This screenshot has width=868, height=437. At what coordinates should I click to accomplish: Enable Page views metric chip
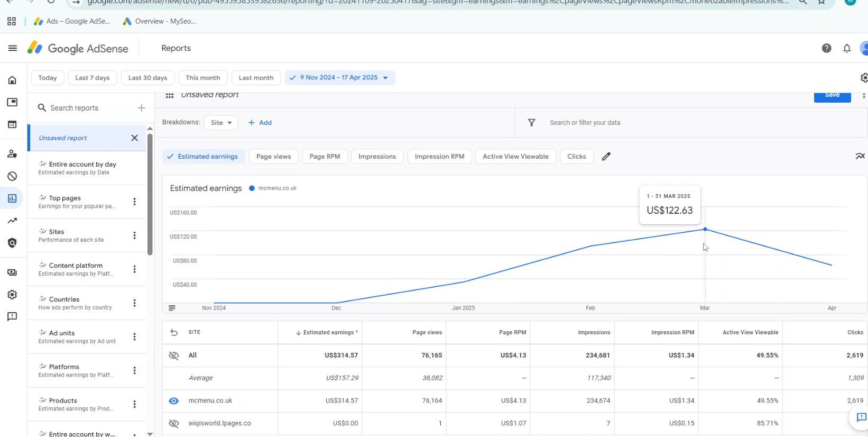(274, 157)
